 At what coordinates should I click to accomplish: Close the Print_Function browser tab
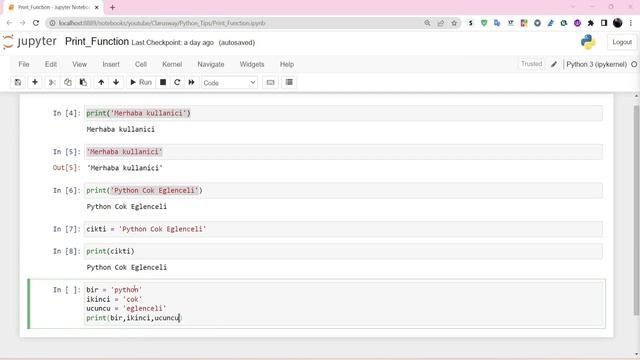pos(97,7)
